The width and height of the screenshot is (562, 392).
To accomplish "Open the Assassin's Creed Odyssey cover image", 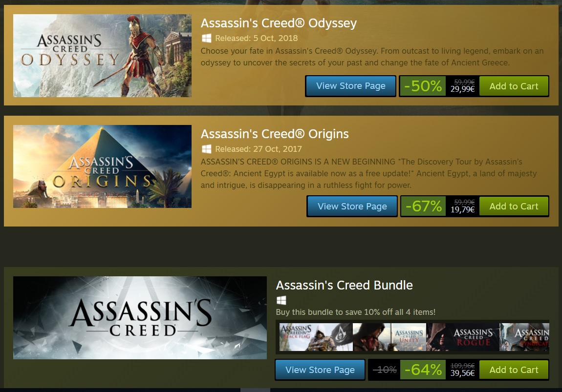I will [x=102, y=55].
